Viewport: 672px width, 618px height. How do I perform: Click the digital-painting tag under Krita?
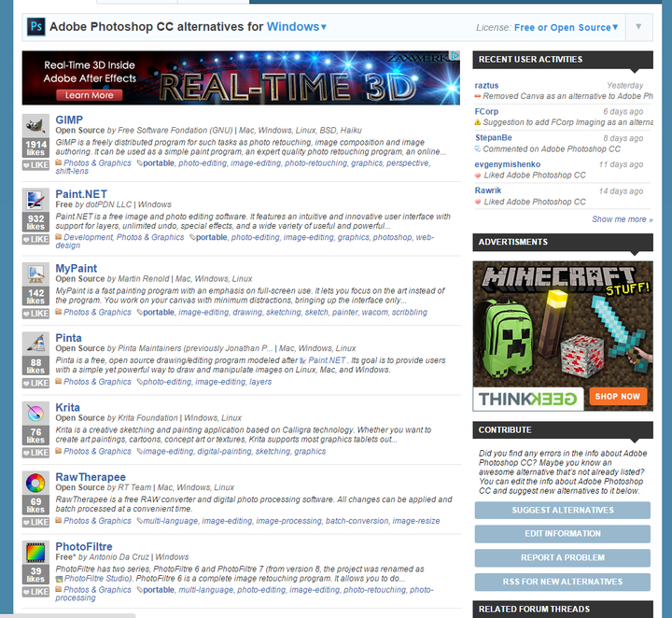(224, 451)
